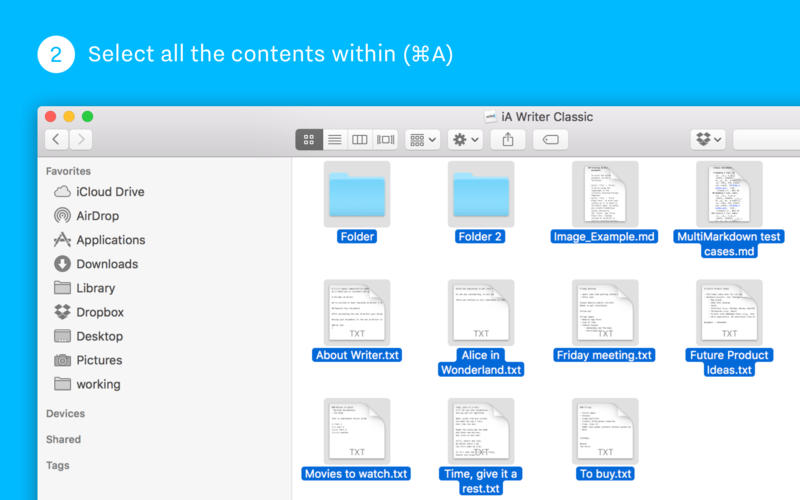Select the Movies to watch.txt file icon
Image resolution: width=800 pixels, height=500 pixels.
click(357, 431)
